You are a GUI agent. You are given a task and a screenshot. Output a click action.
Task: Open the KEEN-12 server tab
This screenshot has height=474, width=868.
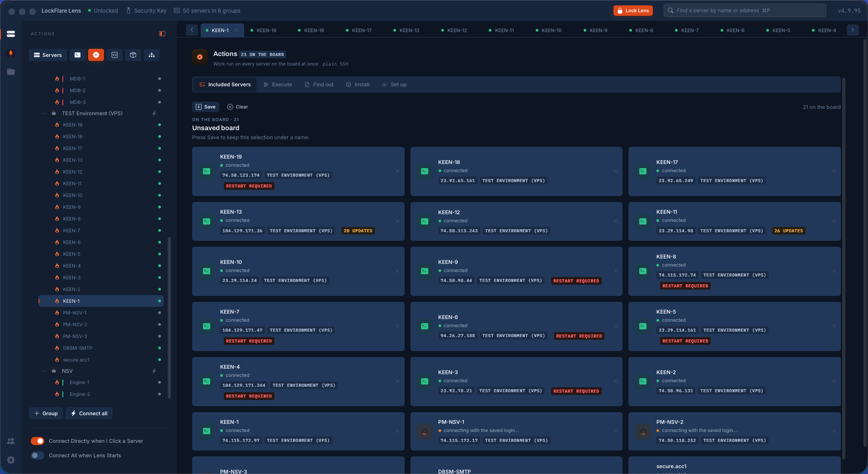454,30
